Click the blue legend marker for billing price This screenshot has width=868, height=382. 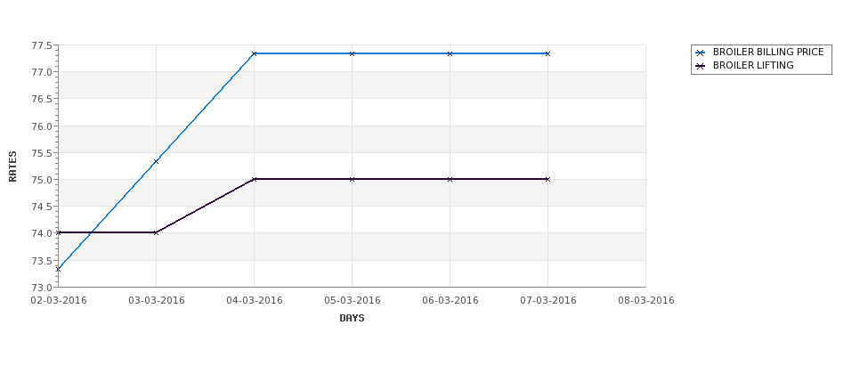pos(701,53)
